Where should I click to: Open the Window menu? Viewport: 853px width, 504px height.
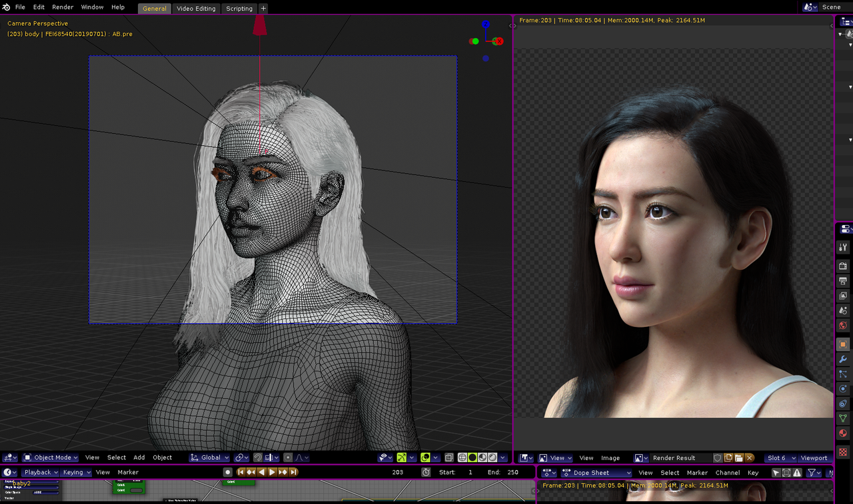(x=92, y=7)
